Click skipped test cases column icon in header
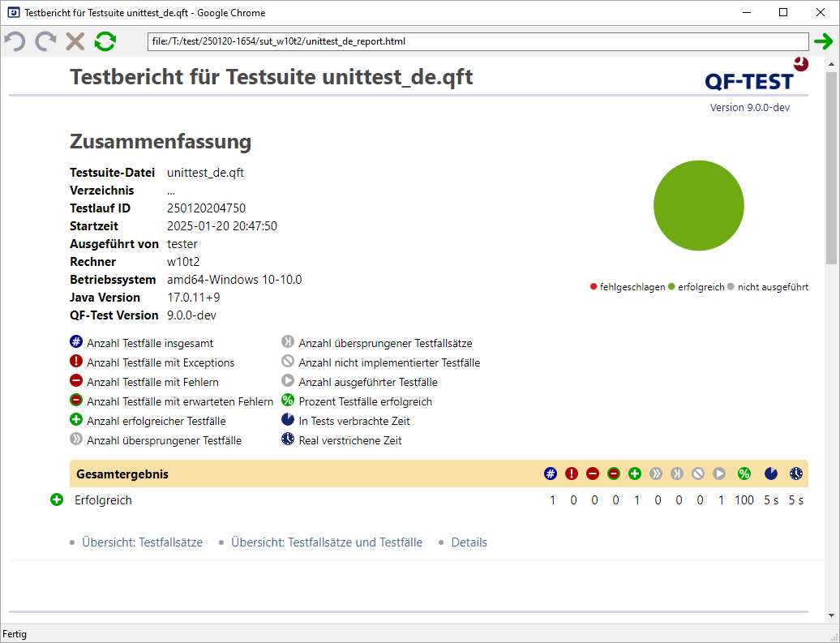Screen dimensions: 840x643 [656, 474]
